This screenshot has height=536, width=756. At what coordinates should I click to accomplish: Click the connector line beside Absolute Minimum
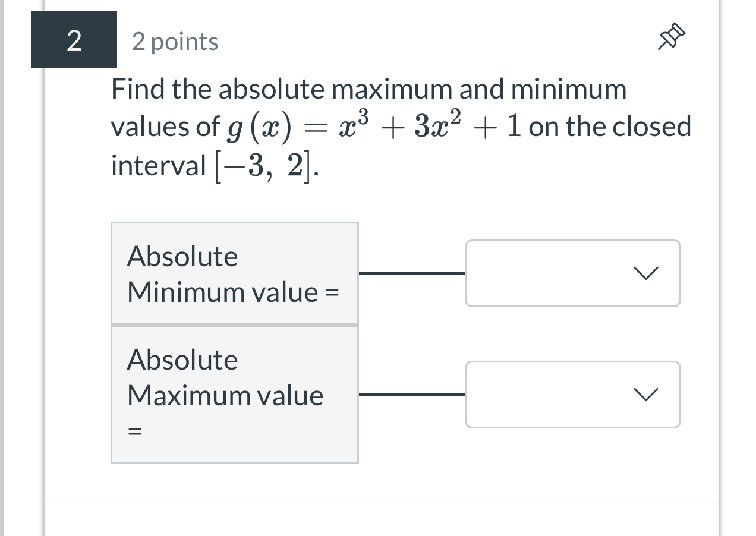pos(412,273)
